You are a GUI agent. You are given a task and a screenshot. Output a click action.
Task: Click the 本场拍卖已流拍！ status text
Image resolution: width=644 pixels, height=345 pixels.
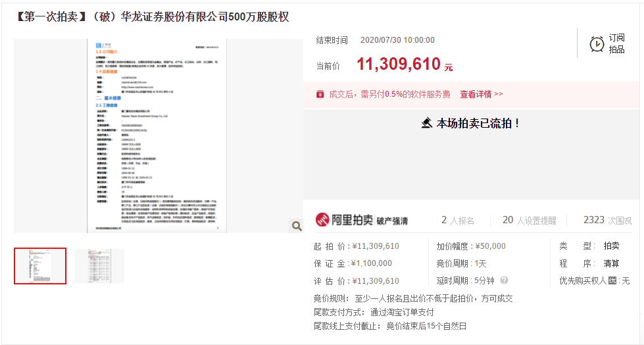(x=478, y=123)
